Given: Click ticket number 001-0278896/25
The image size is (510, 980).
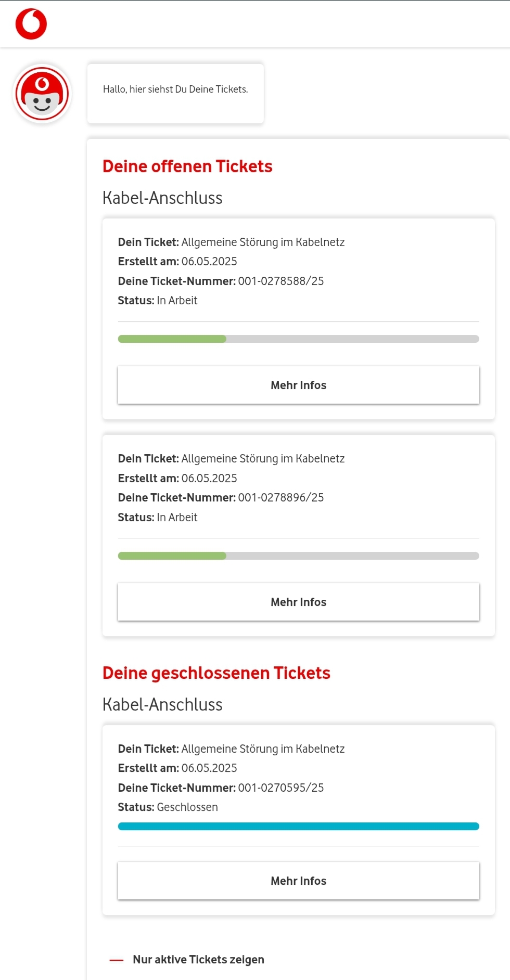Looking at the screenshot, I should (x=280, y=498).
